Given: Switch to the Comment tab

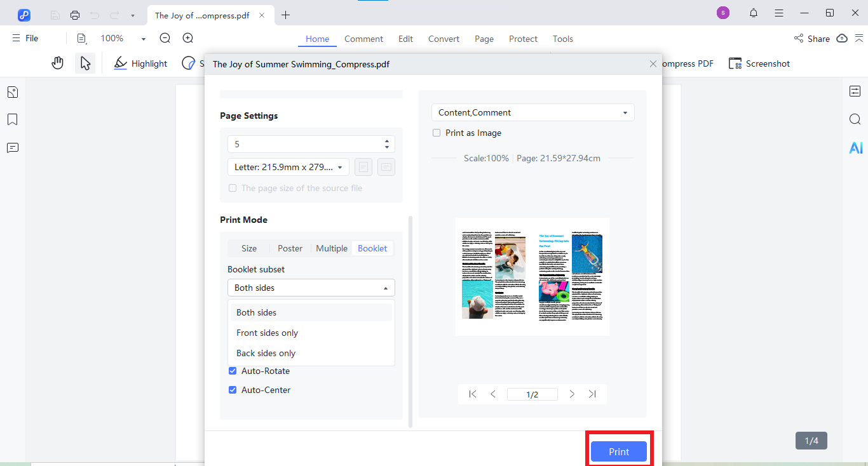Looking at the screenshot, I should (363, 39).
